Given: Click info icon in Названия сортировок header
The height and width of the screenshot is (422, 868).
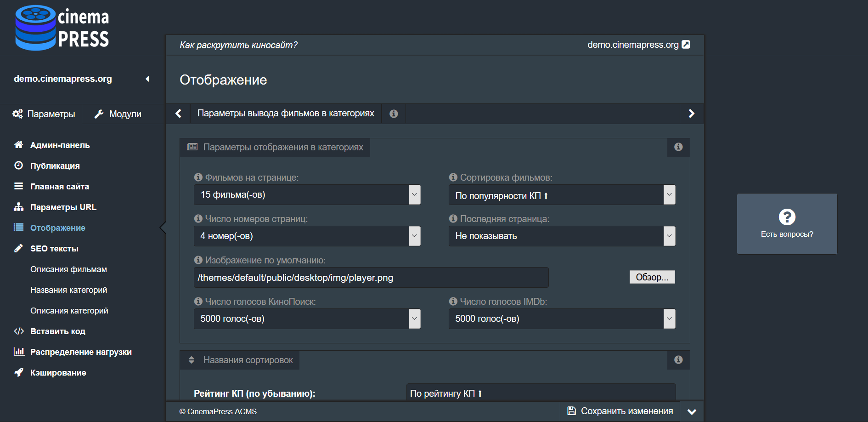Looking at the screenshot, I should (678, 360).
